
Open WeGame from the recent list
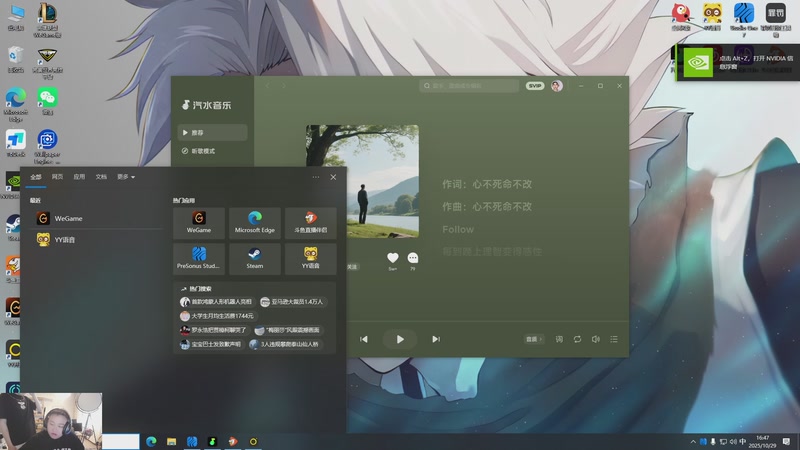pos(96,218)
